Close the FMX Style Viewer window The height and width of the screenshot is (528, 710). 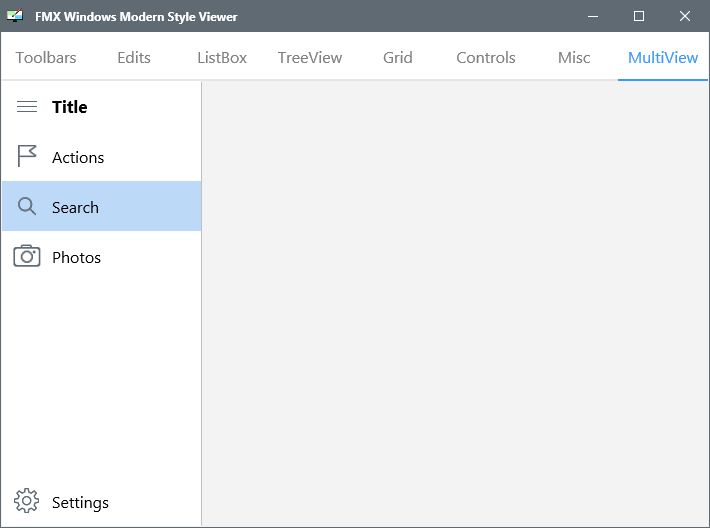(685, 16)
